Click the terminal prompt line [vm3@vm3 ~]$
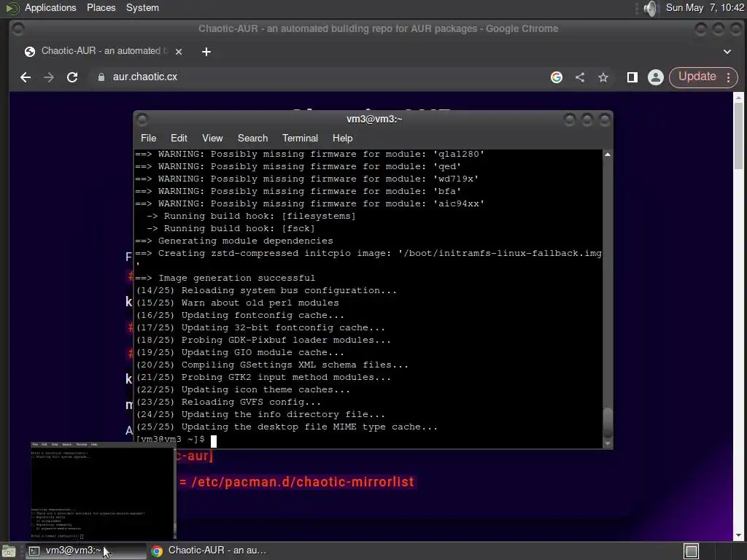The height and width of the screenshot is (560, 747). [x=170, y=439]
